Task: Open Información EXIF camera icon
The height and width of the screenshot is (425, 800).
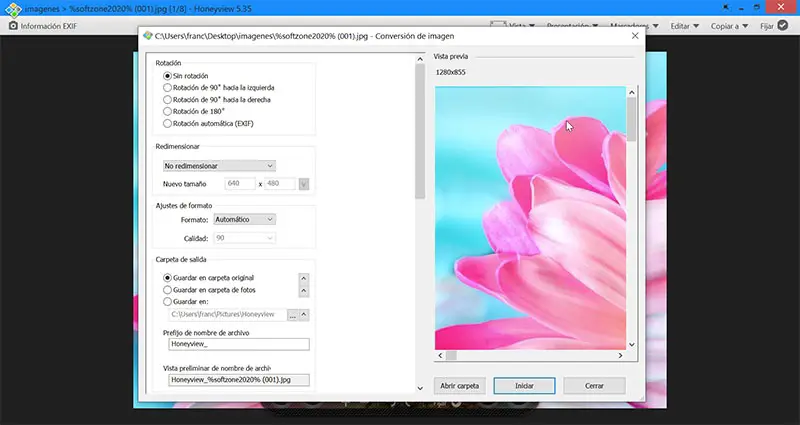Action: click(x=13, y=26)
